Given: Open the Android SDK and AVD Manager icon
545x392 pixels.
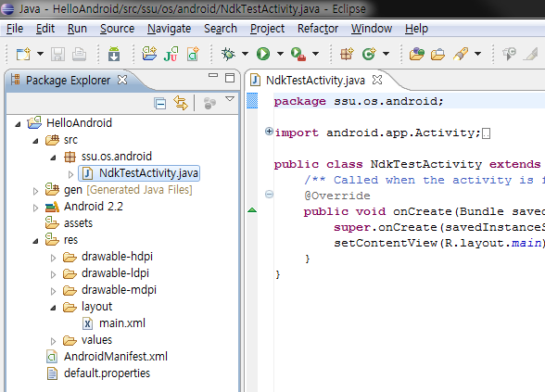Looking at the screenshot, I should click(114, 54).
